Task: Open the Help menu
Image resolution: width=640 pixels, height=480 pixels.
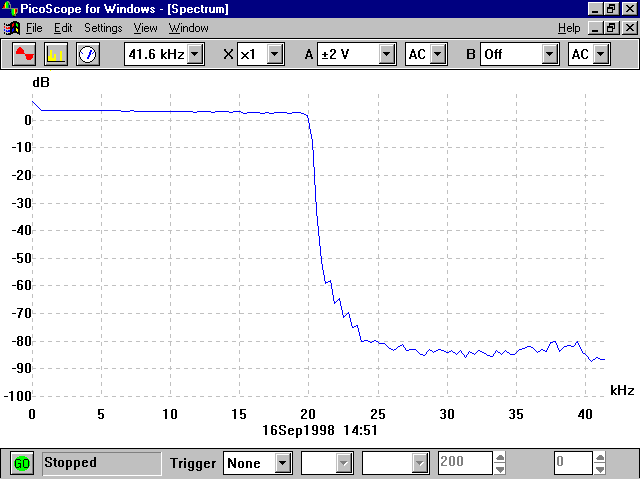Action: click(x=569, y=28)
